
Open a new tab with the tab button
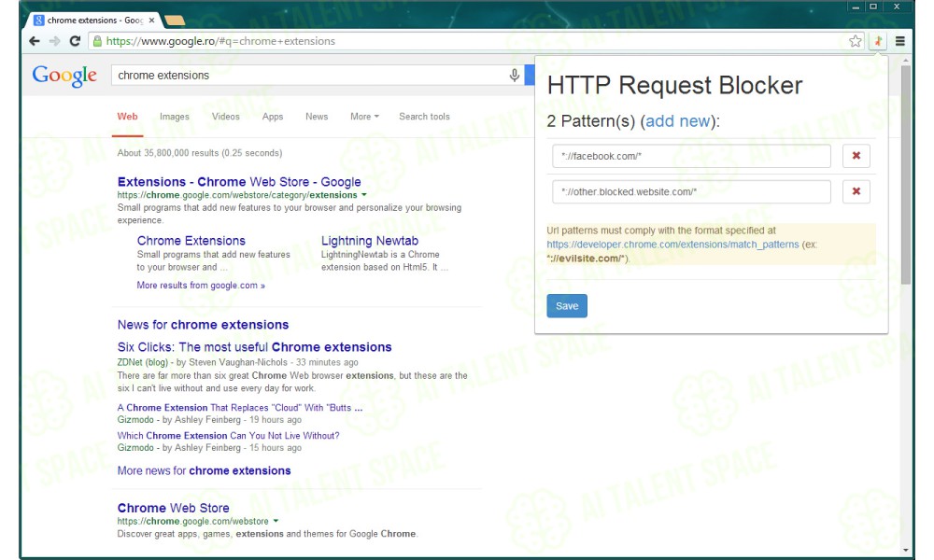[x=174, y=21]
